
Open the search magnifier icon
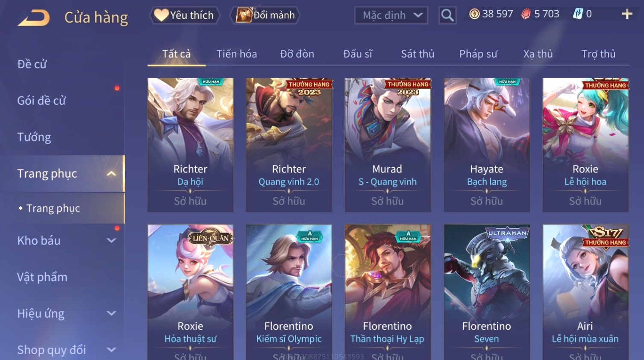447,15
